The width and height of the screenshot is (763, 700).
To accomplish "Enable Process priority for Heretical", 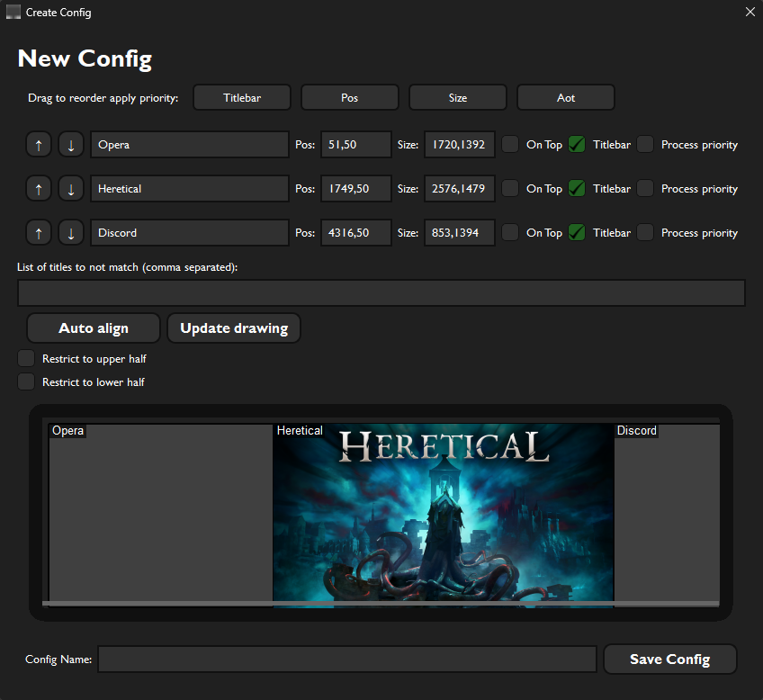I will coord(645,188).
